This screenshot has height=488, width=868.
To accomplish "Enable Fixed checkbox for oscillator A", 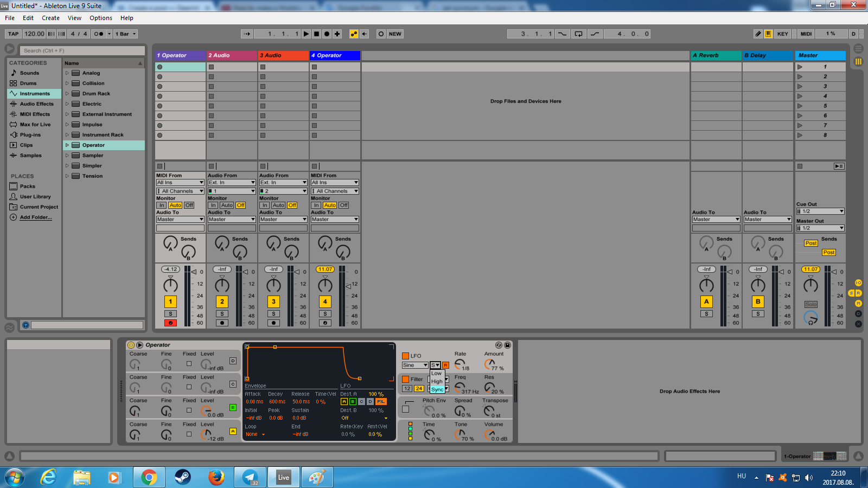I will coord(189,434).
